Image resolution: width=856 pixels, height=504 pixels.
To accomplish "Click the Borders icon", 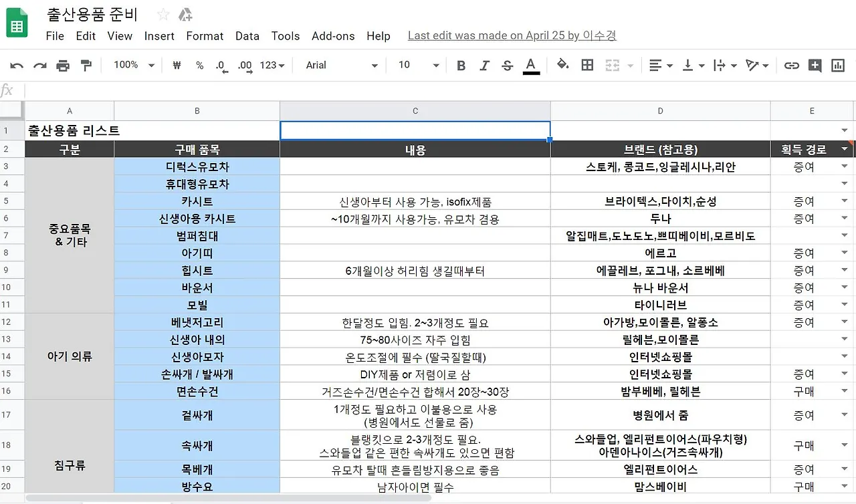I will (588, 65).
